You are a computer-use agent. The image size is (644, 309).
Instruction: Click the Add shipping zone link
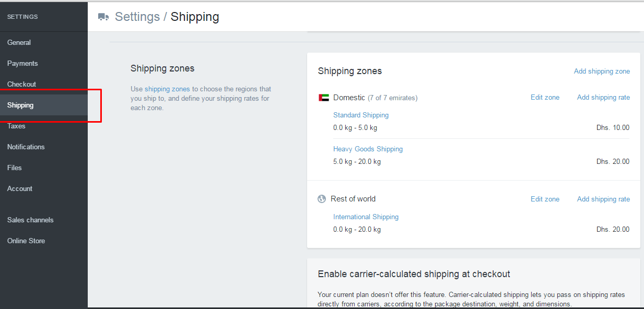602,71
